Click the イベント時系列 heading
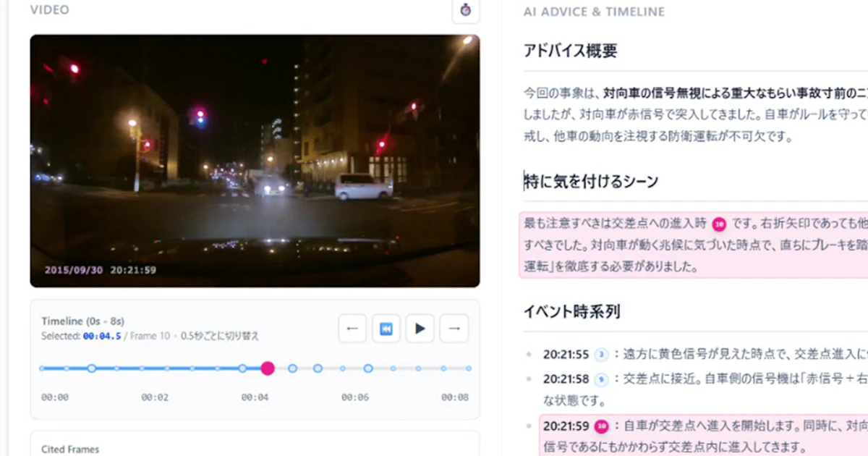The width and height of the screenshot is (868, 456). point(571,312)
